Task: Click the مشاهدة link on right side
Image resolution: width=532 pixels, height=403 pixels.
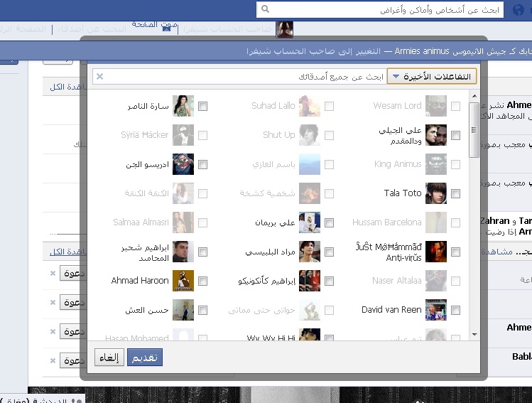Action: click(497, 252)
